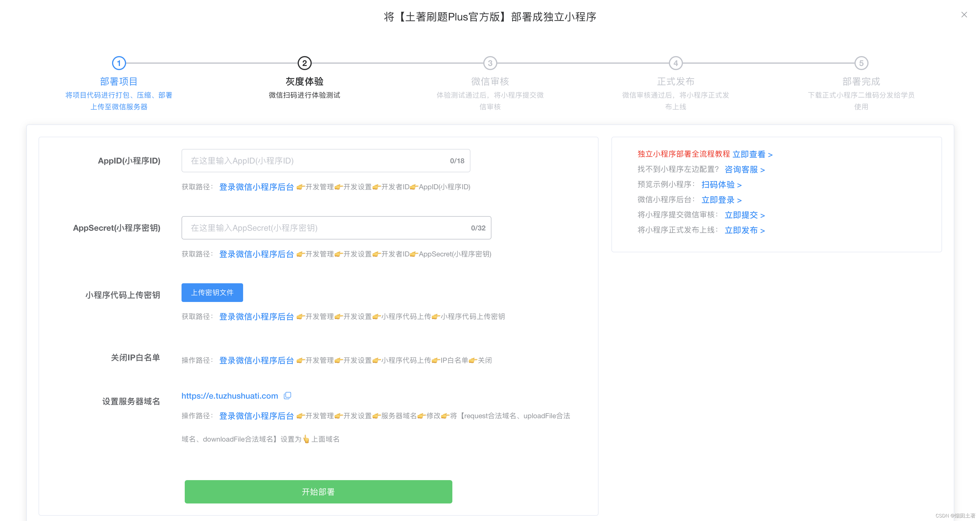The height and width of the screenshot is (521, 980).
Task: Open 登录微信小程序后台 link in 关闭IP白名单 row
Action: tap(257, 360)
